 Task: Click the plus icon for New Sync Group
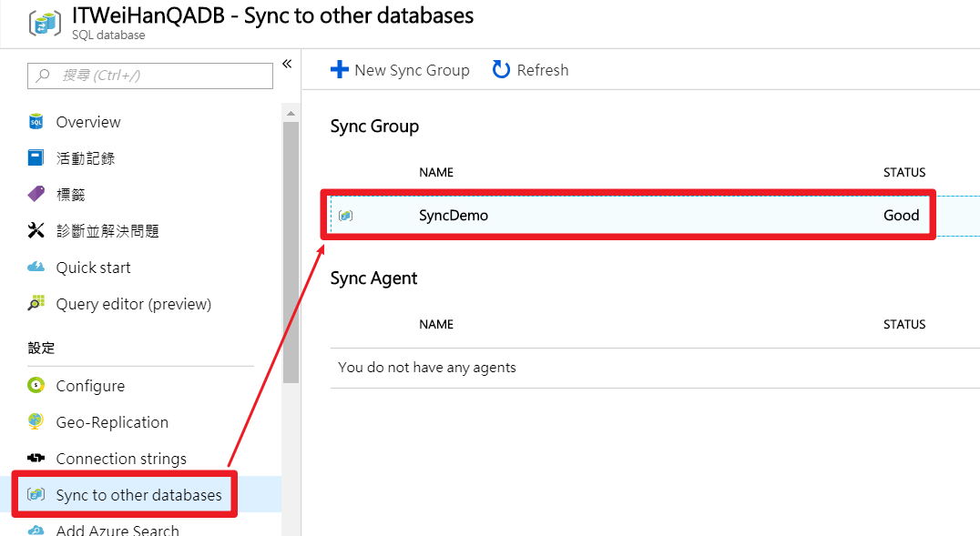[x=340, y=69]
